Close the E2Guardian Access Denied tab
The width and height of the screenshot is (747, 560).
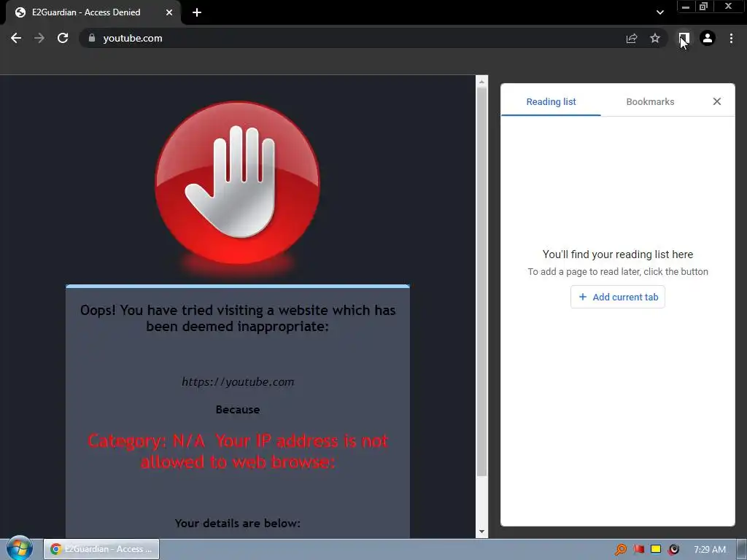coord(169,12)
